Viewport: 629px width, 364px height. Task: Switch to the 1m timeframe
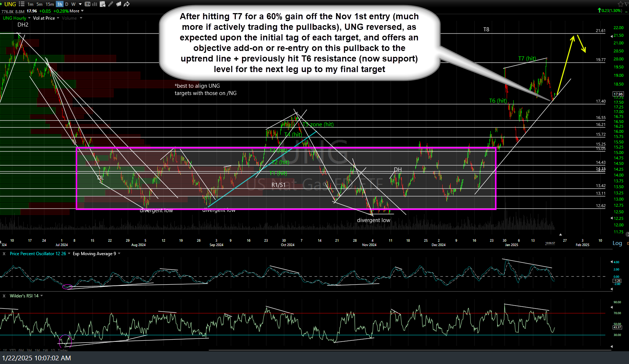pos(30,4)
